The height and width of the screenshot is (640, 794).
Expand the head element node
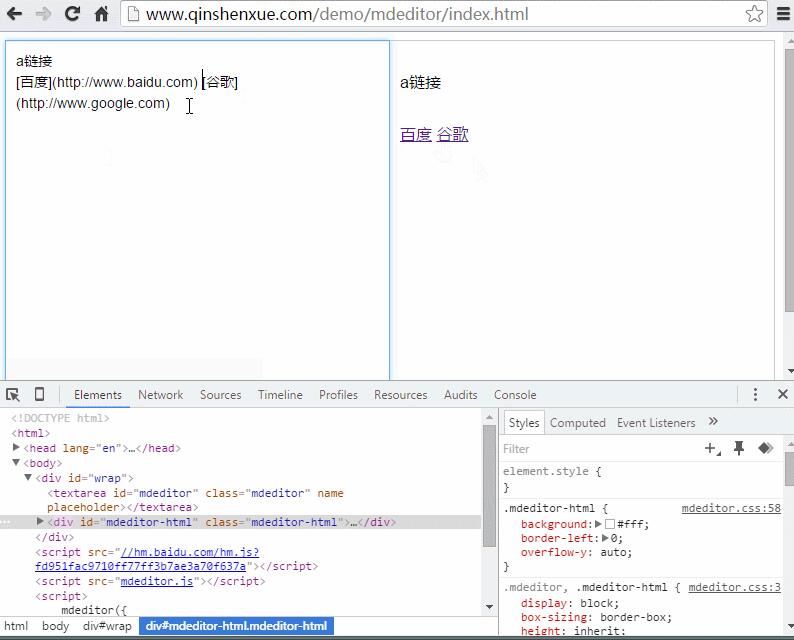tap(16, 448)
